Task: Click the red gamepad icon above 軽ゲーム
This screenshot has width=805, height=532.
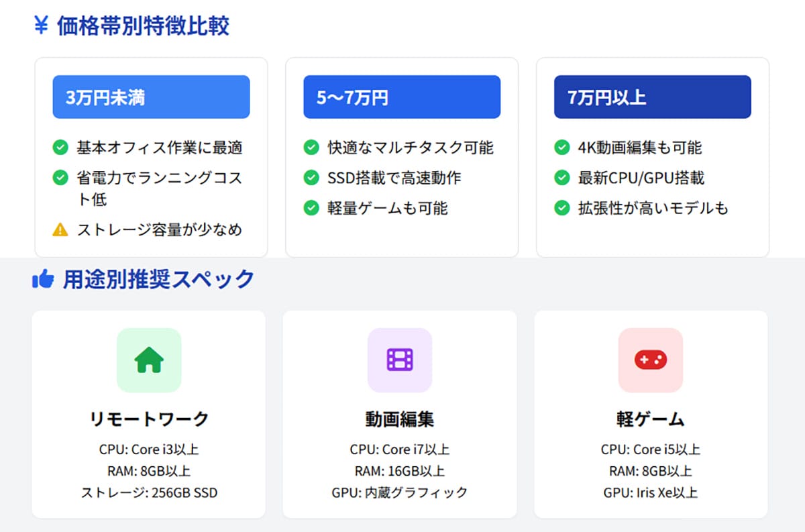Action: [651, 360]
